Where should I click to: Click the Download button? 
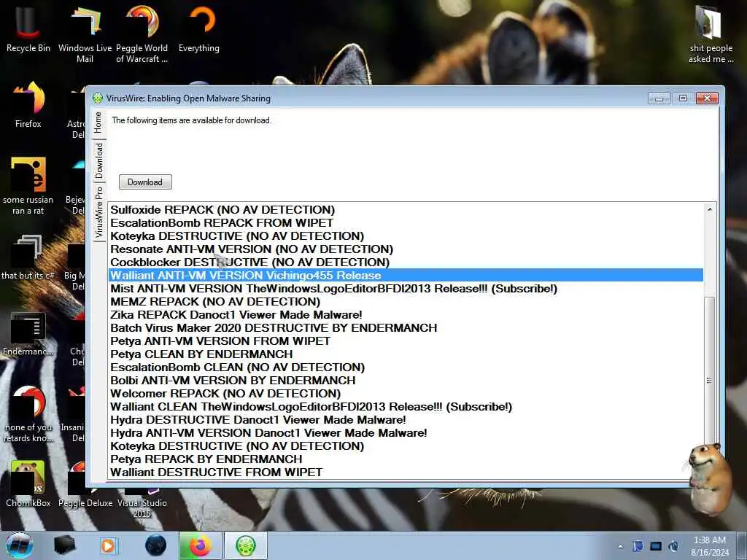click(x=145, y=182)
